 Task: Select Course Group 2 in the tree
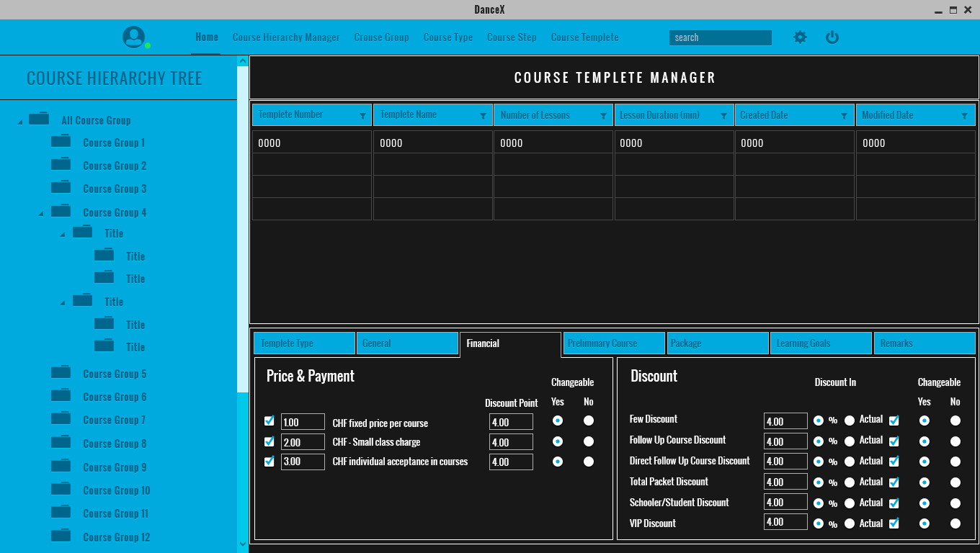[x=115, y=166]
